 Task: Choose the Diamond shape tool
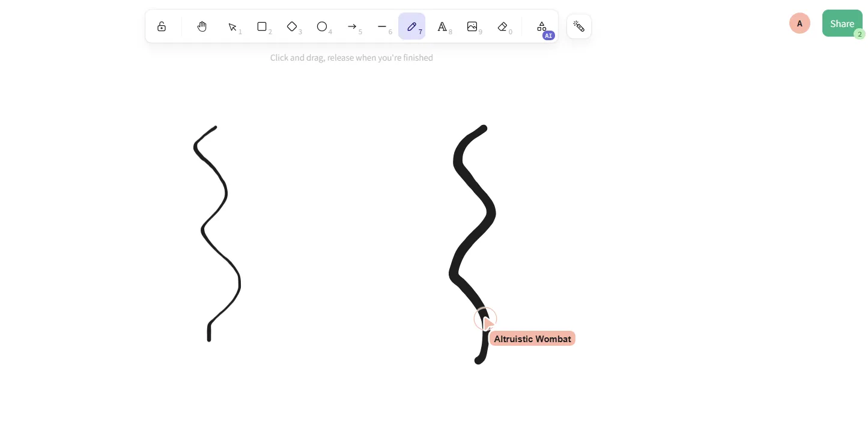pyautogui.click(x=292, y=26)
